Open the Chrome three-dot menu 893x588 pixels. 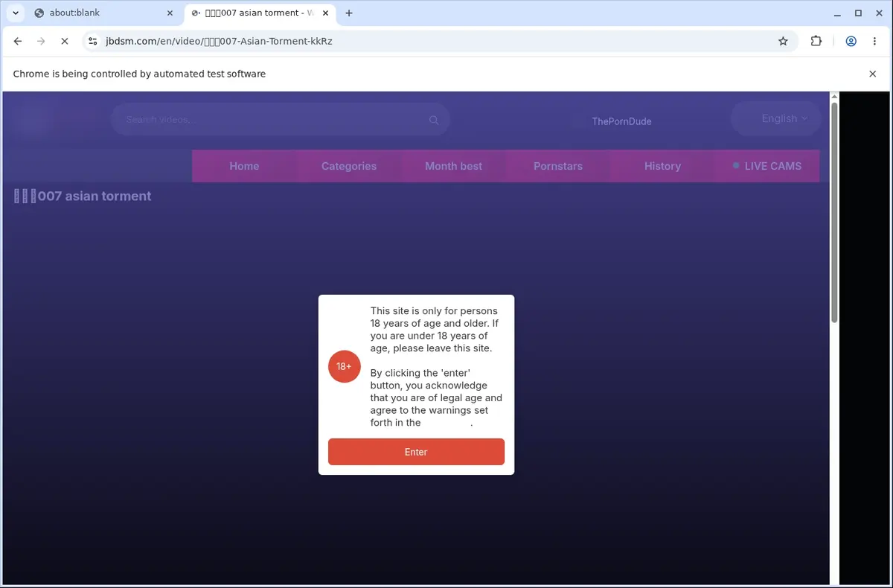pos(874,42)
